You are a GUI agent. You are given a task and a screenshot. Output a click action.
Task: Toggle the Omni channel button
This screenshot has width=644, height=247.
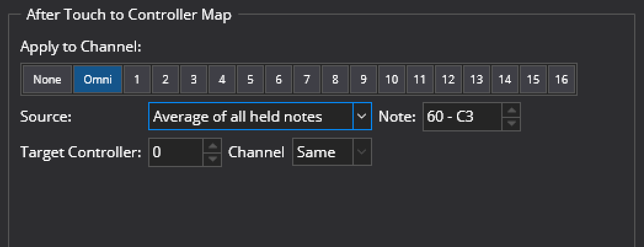click(97, 80)
